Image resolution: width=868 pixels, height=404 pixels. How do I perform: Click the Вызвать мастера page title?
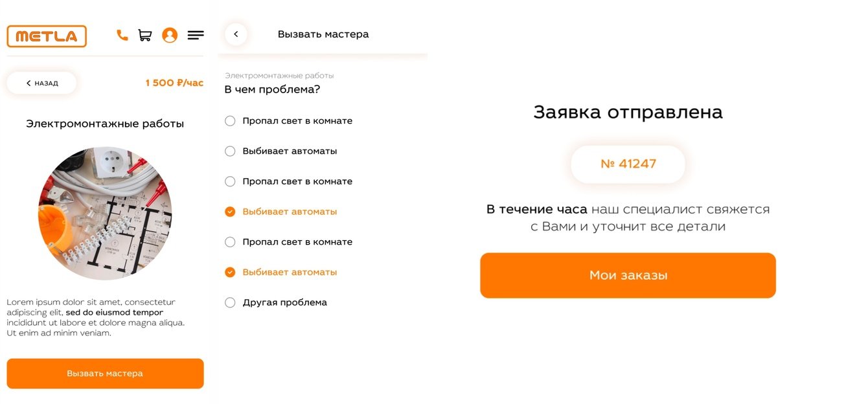pyautogui.click(x=323, y=34)
